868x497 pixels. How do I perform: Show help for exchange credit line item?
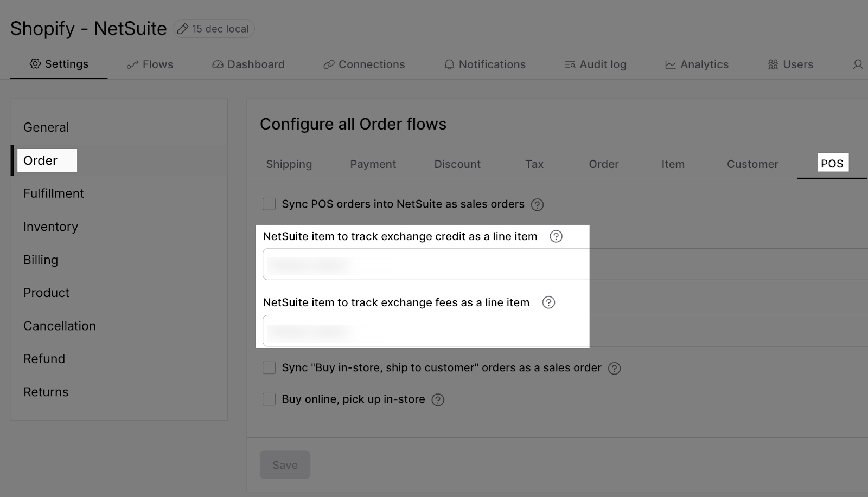point(556,236)
